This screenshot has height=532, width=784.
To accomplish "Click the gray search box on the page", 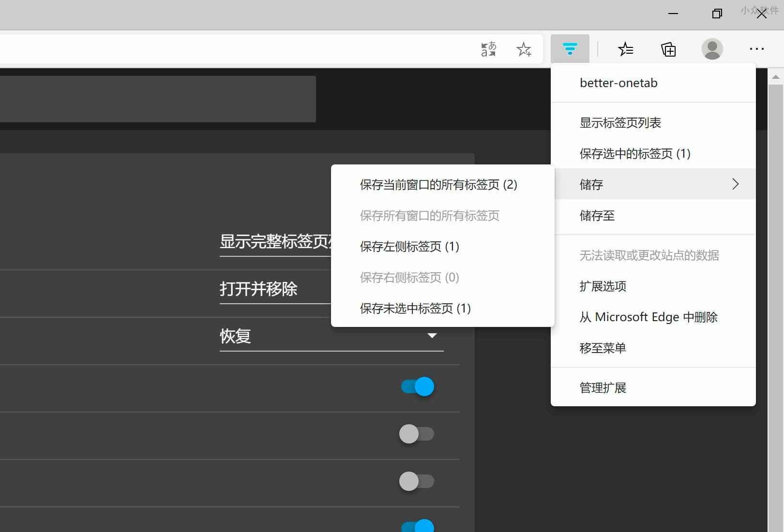I will pos(158,99).
